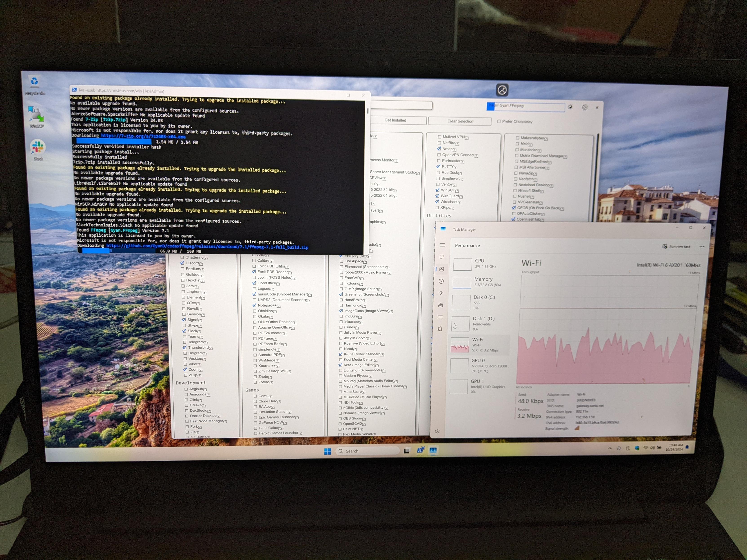Open Windows Security shield tray icon
The height and width of the screenshot is (560, 747).
click(x=637, y=448)
